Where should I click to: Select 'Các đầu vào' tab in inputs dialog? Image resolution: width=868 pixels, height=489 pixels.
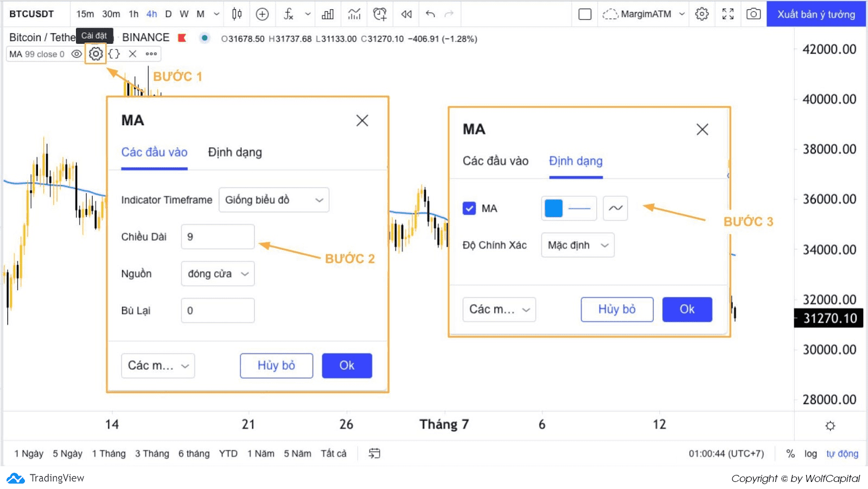click(155, 152)
